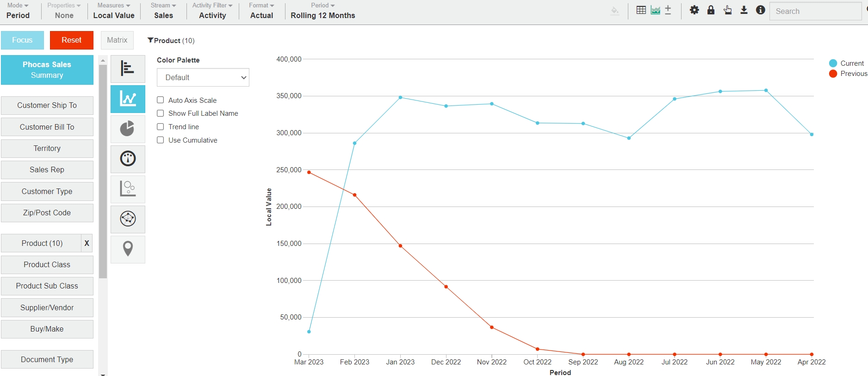Image resolution: width=868 pixels, height=376 pixels.
Task: Switch to the pie chart icon
Action: click(x=128, y=129)
